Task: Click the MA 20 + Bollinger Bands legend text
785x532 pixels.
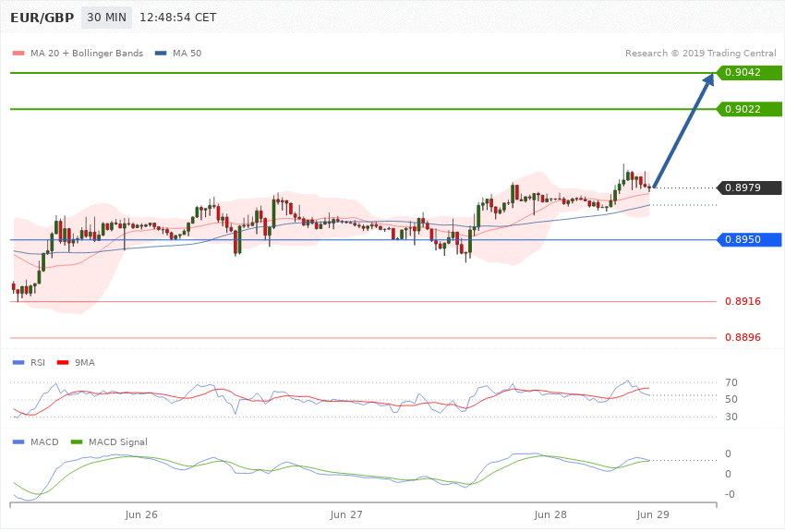Action: coord(87,53)
